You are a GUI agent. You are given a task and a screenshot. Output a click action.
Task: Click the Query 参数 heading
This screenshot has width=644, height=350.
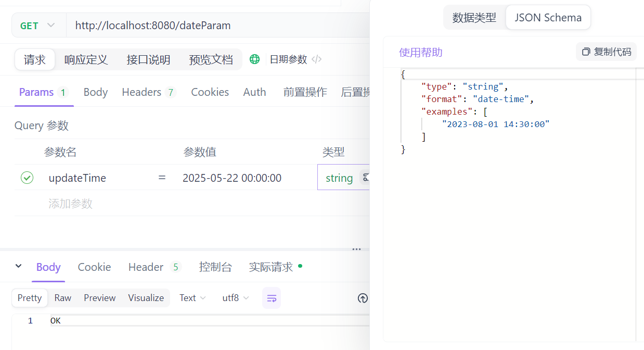tap(42, 126)
